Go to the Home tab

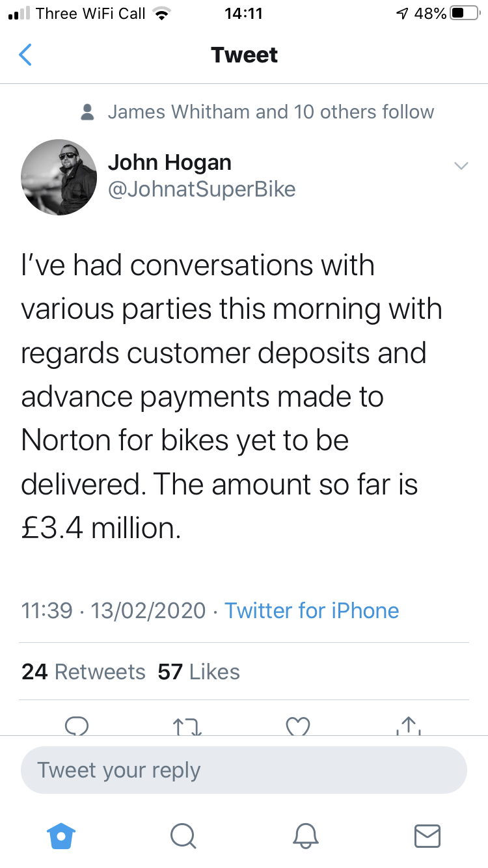click(x=61, y=835)
